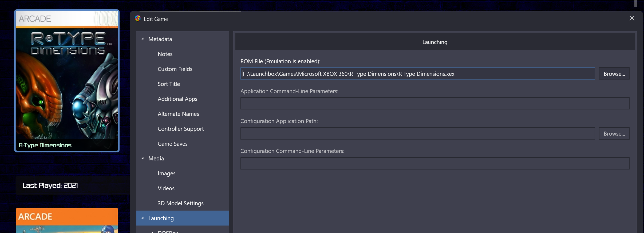
Task: Open Custom Fields section
Action: tap(175, 69)
